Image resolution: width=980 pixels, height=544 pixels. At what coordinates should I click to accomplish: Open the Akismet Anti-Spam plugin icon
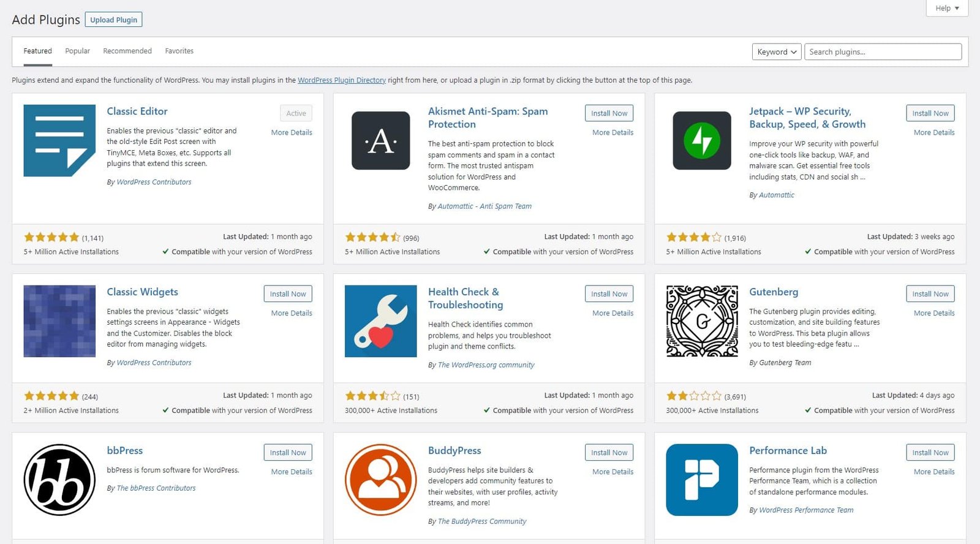[x=380, y=140]
